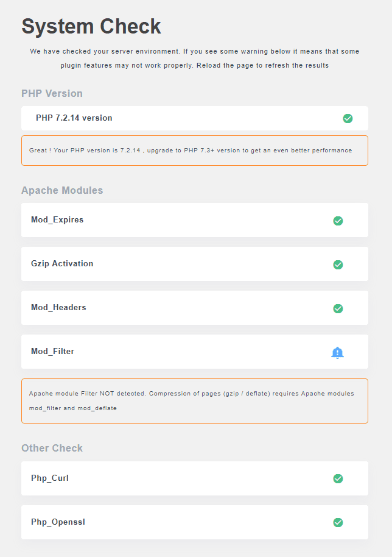Click the Mod_Expires label
The width and height of the screenshot is (392, 557).
[57, 220]
